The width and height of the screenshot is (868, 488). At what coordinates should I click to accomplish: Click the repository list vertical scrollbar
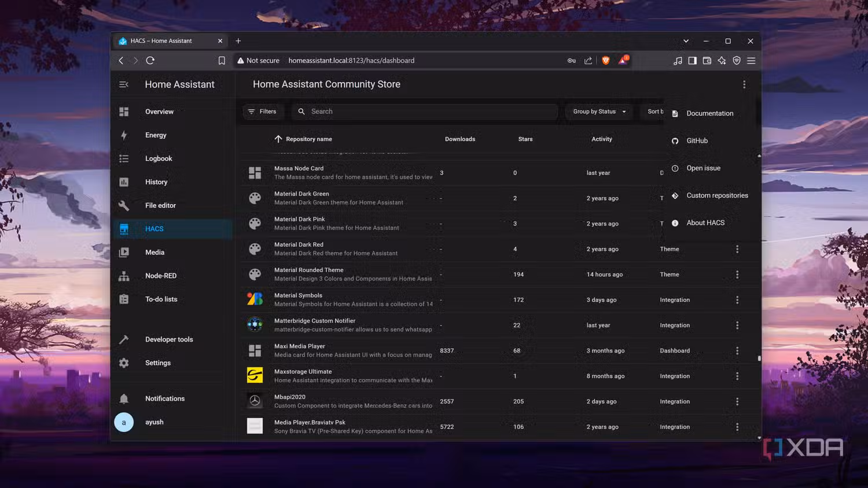click(x=759, y=358)
